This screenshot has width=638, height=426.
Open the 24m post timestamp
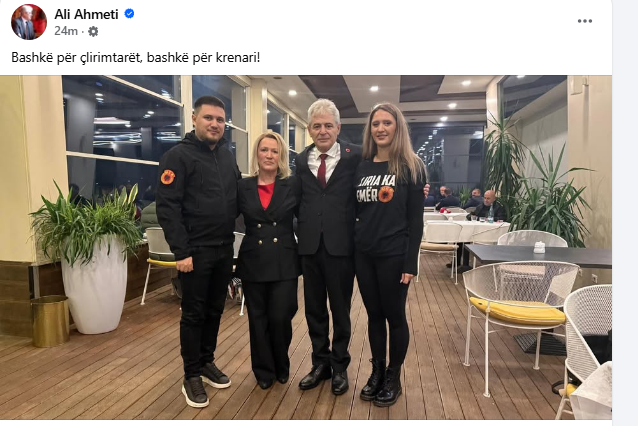(66, 31)
